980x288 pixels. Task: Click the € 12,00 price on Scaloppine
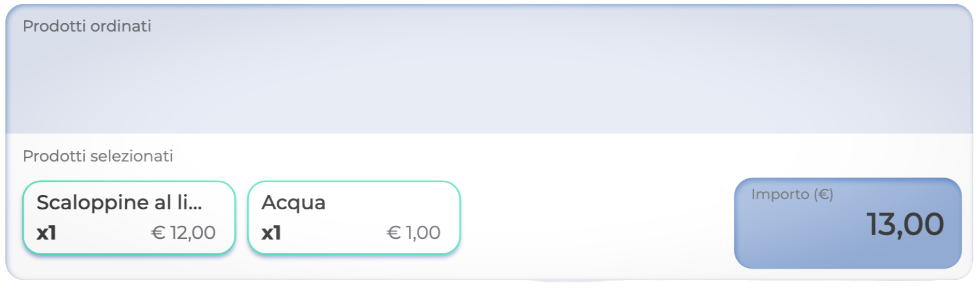184,233
